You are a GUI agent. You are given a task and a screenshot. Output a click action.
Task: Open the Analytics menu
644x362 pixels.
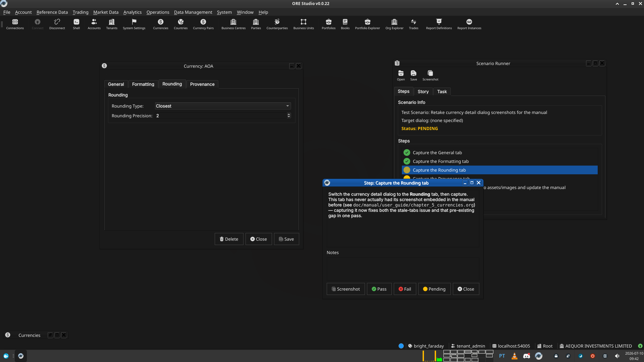click(x=132, y=12)
